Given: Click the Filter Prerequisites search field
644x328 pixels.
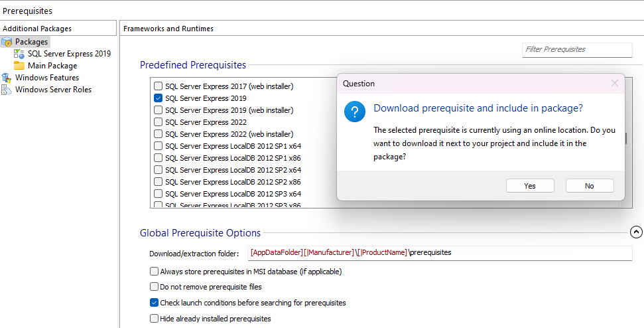Looking at the screenshot, I should point(577,50).
